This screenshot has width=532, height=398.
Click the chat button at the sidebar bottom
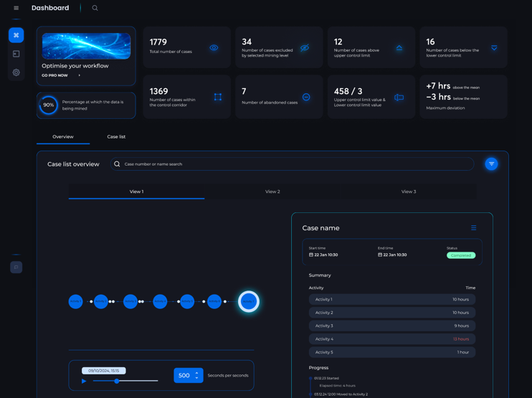tap(16, 267)
